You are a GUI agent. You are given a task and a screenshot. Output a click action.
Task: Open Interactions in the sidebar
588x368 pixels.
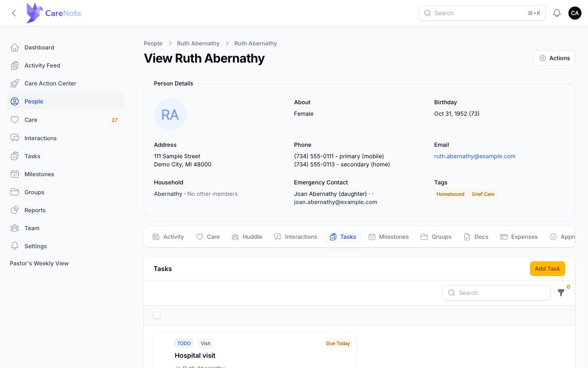(x=65, y=138)
